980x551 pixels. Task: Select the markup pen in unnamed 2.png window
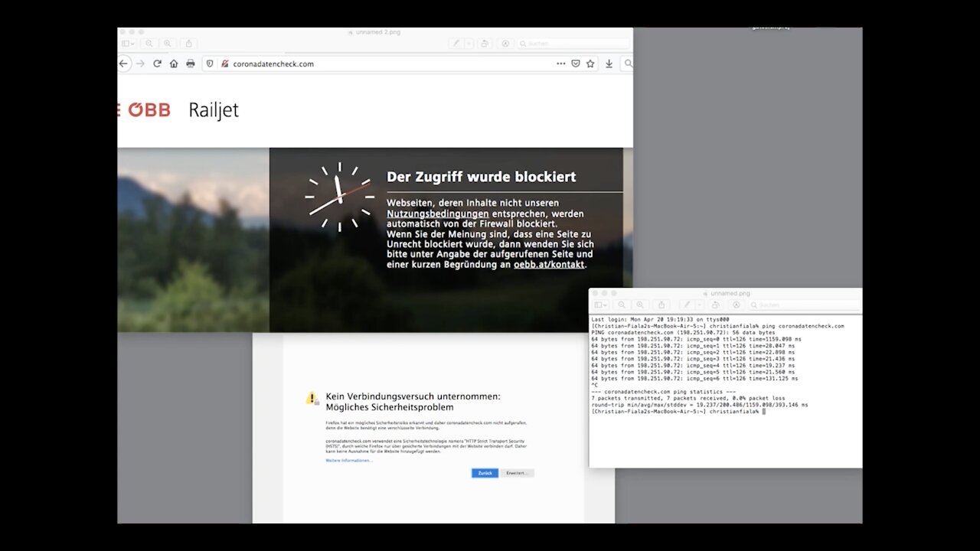(x=456, y=44)
